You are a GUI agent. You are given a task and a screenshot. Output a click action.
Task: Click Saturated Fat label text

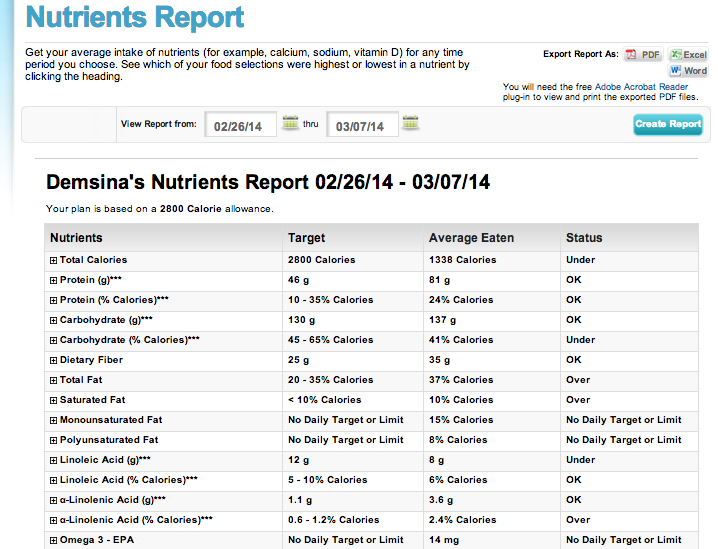(x=92, y=400)
